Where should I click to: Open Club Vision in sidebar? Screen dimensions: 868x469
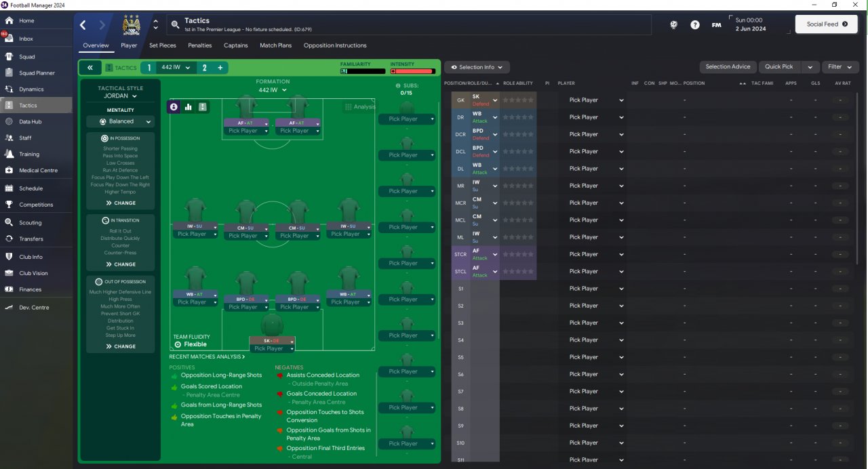click(33, 273)
